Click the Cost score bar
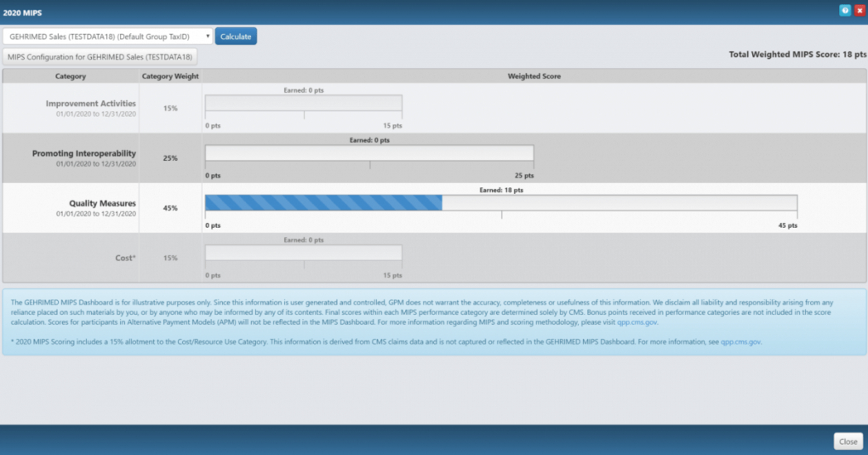Viewport: 868px width, 455px height. click(303, 253)
